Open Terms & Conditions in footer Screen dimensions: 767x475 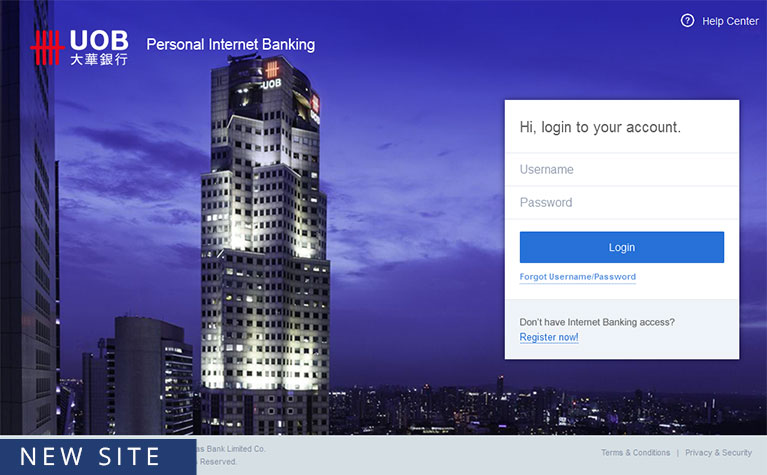click(635, 452)
